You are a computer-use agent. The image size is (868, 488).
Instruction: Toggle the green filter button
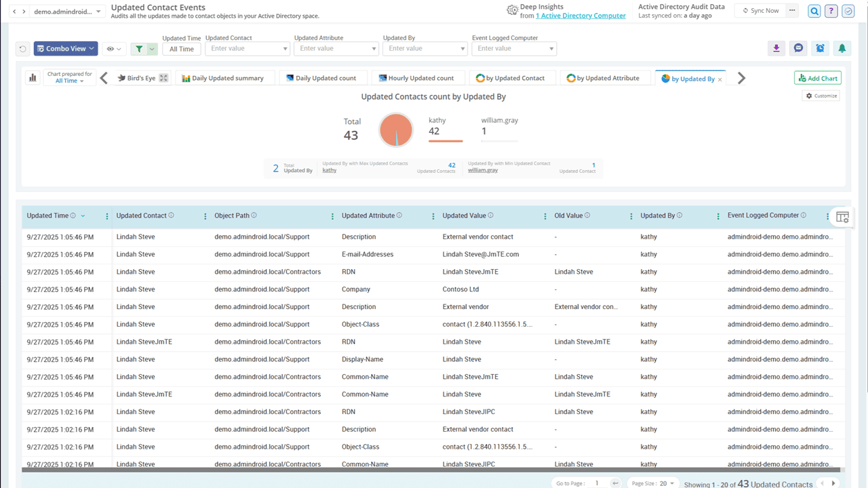point(139,49)
